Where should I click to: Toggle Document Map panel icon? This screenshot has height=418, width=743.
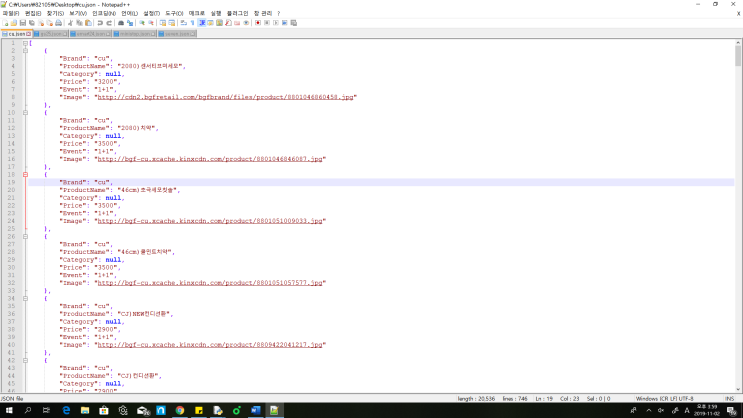pyautogui.click(x=219, y=23)
